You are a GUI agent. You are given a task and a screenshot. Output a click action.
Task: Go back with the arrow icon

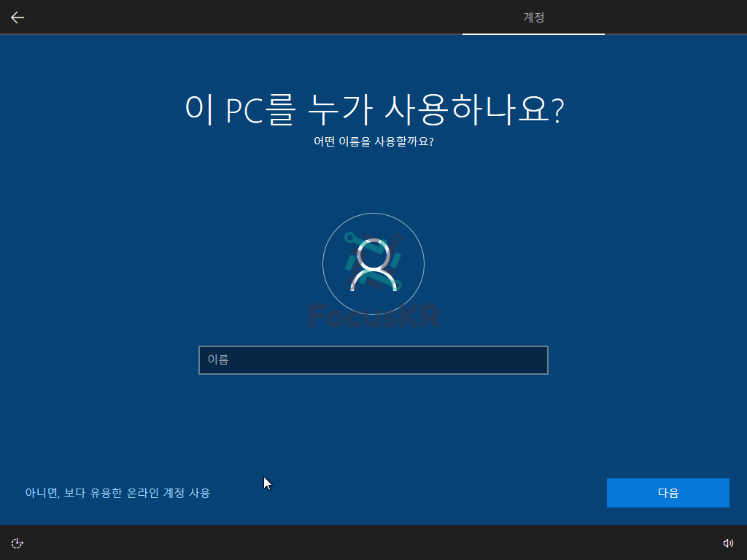pyautogui.click(x=18, y=17)
